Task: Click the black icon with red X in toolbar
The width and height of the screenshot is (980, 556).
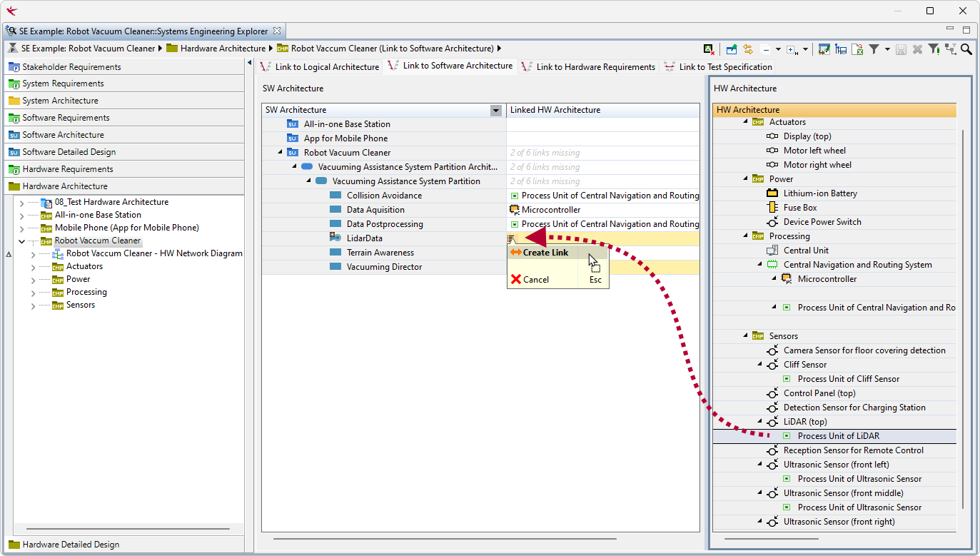Action: pyautogui.click(x=709, y=49)
